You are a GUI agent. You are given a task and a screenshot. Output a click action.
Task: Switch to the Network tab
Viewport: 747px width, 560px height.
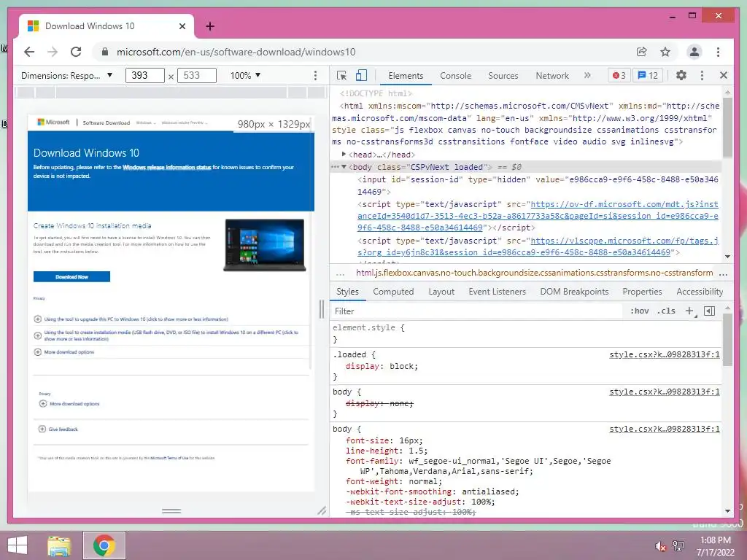point(552,75)
